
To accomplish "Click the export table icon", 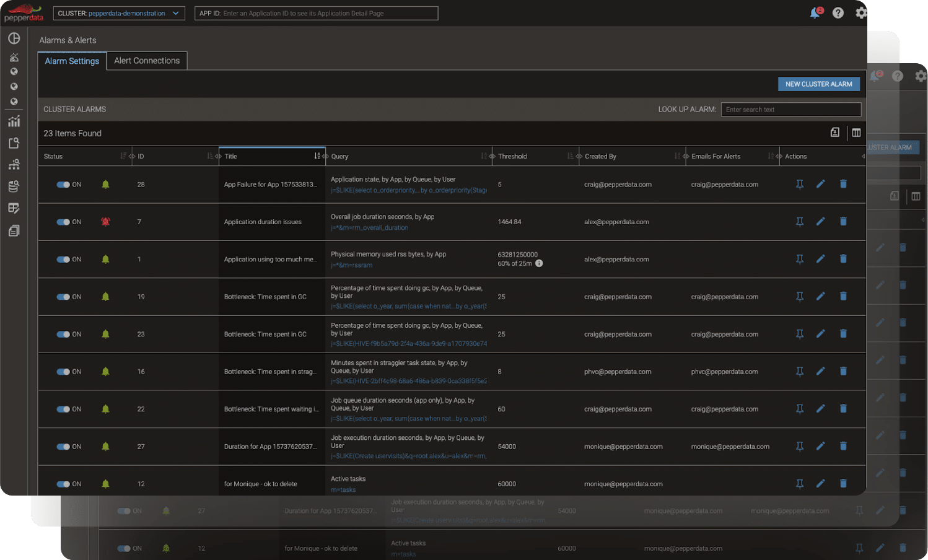I will point(835,133).
